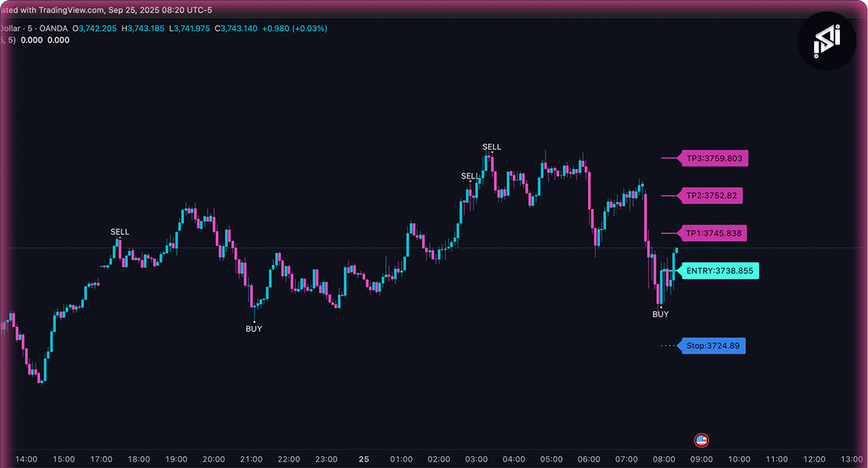Image resolution: width=868 pixels, height=468 pixels.
Task: Click the 09:00 label on the time axis
Action: pos(701,459)
